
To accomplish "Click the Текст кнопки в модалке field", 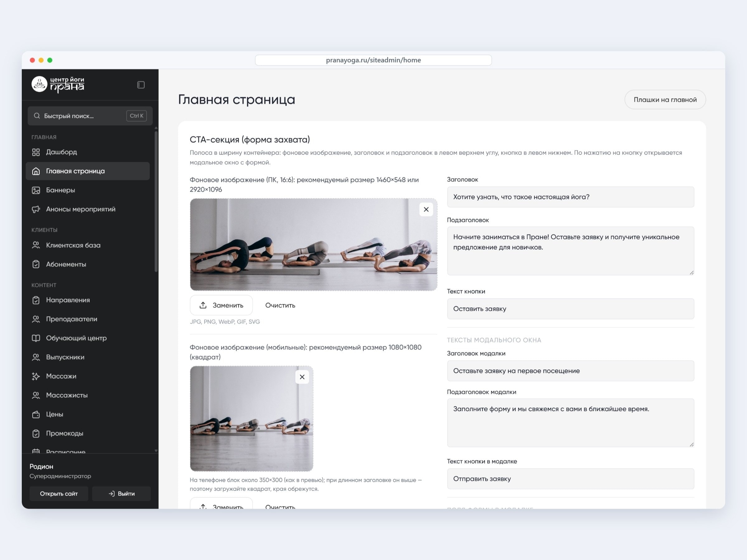I will [571, 479].
